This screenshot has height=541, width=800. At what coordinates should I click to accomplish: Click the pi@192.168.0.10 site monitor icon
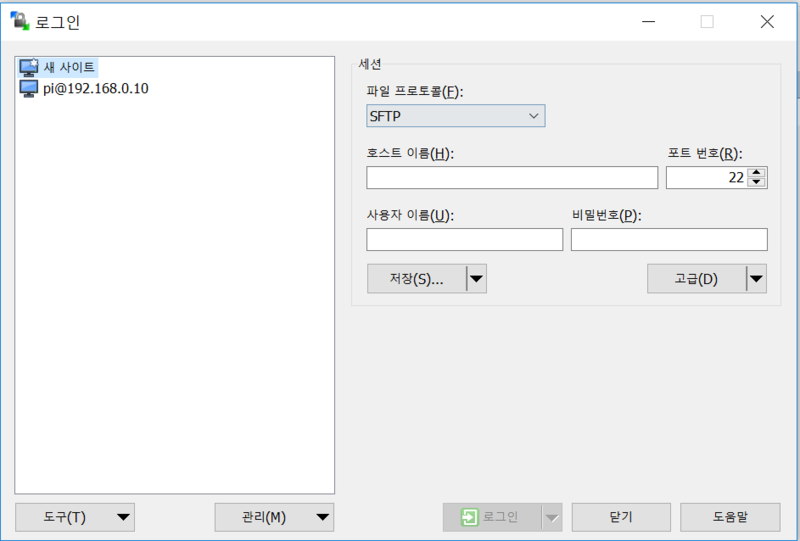pos(29,88)
